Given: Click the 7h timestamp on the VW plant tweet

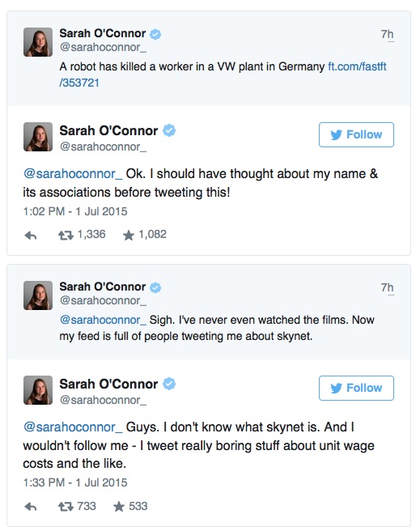Looking at the screenshot, I should [387, 34].
